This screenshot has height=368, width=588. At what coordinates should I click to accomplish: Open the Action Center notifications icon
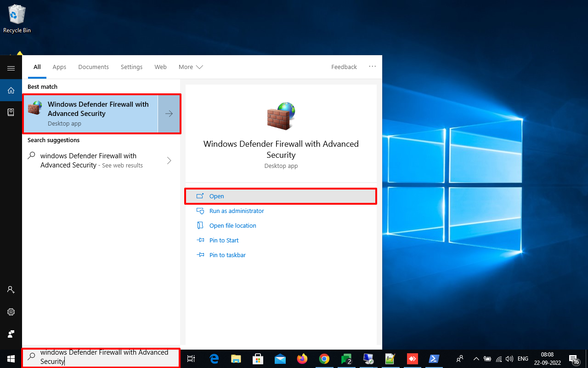click(x=574, y=359)
